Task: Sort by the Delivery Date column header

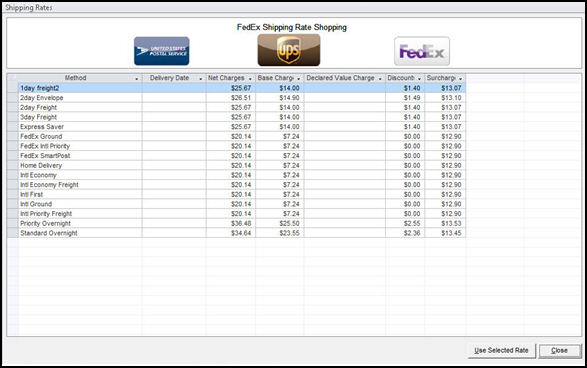Action: [169, 78]
